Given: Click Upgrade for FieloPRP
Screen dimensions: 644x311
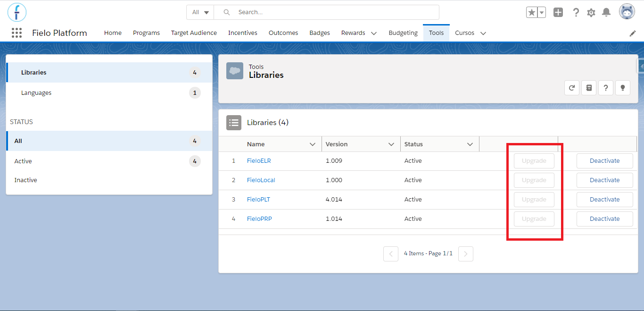Looking at the screenshot, I should click(x=534, y=219).
